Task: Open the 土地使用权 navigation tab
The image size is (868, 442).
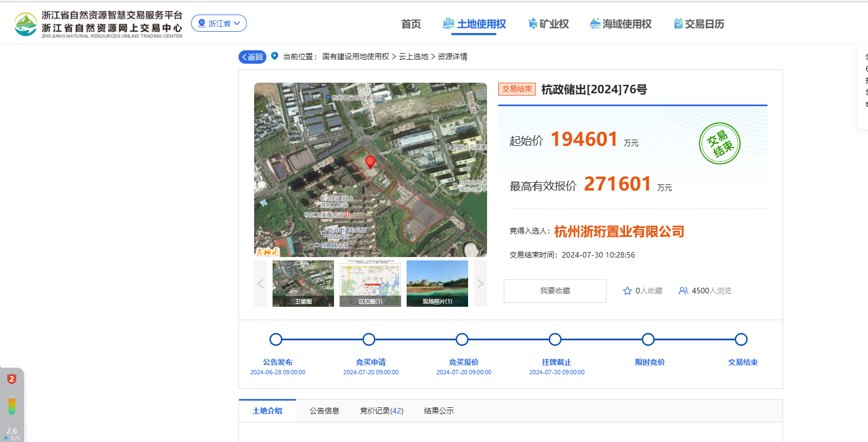Action: tap(474, 24)
